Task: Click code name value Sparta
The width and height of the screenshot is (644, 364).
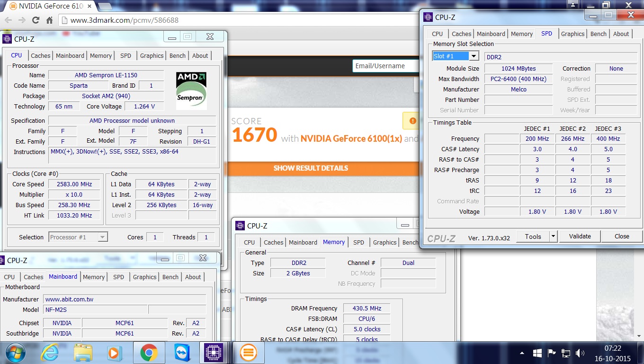Action: tap(78, 85)
